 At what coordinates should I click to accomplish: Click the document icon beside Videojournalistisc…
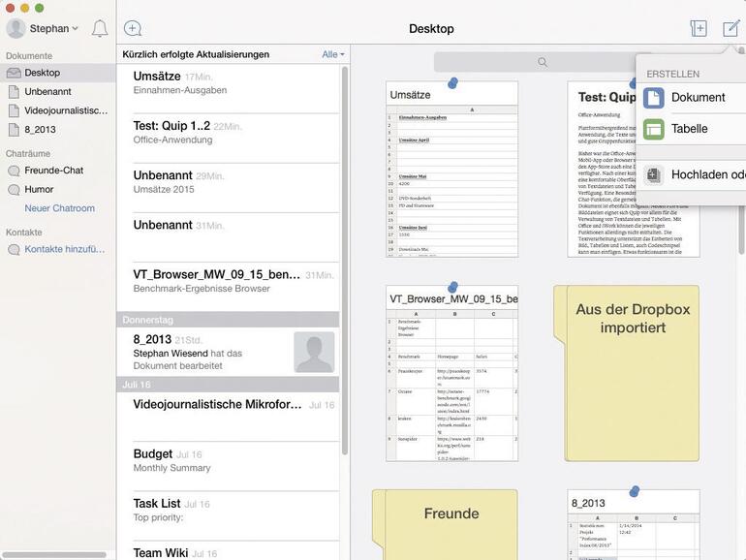14,110
